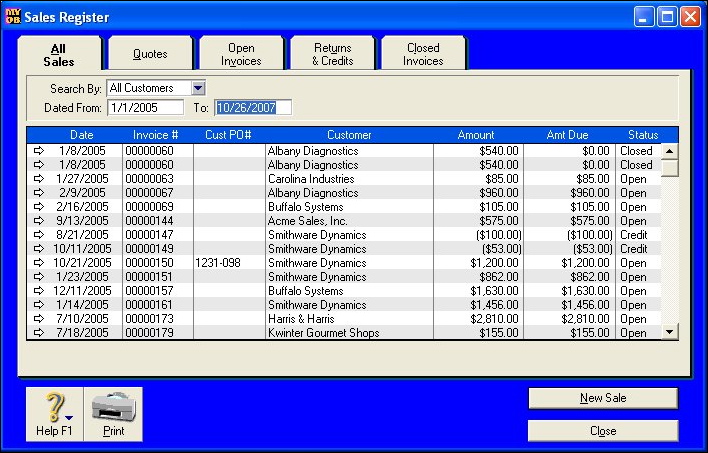
Task: Click the Cust PO# column header
Action: click(x=228, y=135)
